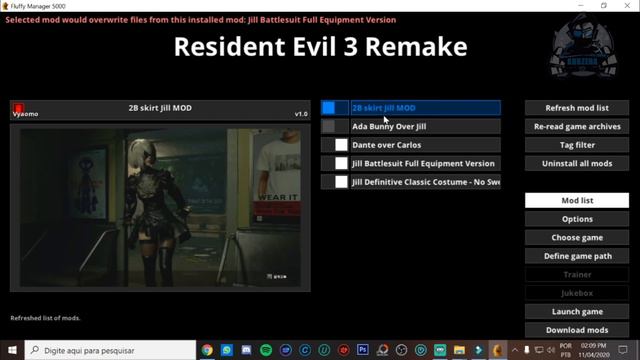Select the 2B skirt Jill MOD entry
640x360 pixels.
tap(425, 108)
